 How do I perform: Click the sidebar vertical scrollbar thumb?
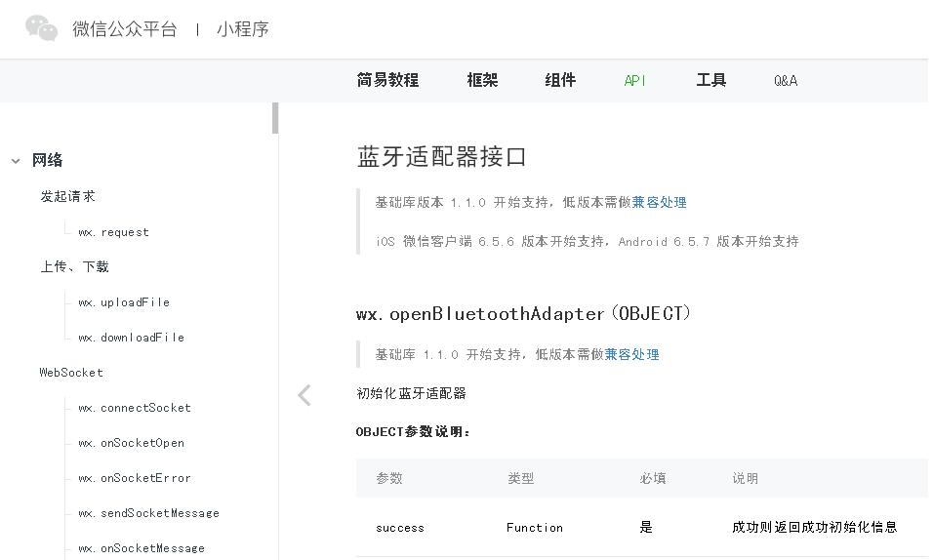(x=275, y=118)
